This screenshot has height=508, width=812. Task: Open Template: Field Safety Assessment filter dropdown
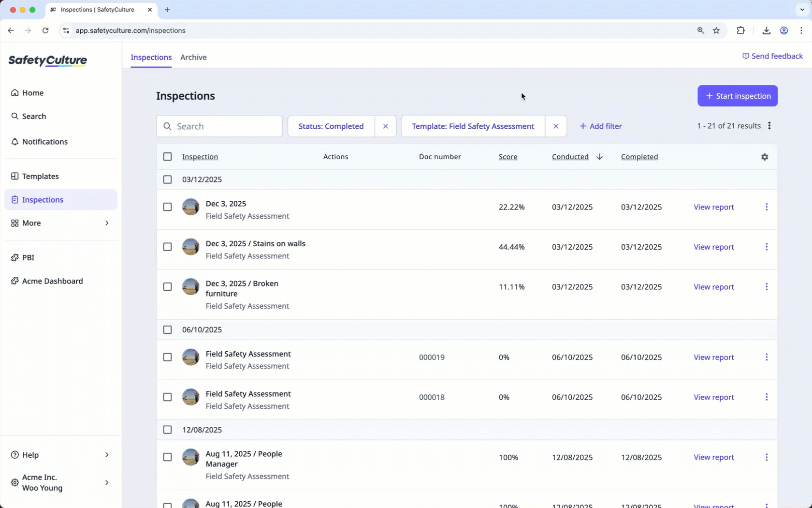tap(473, 126)
